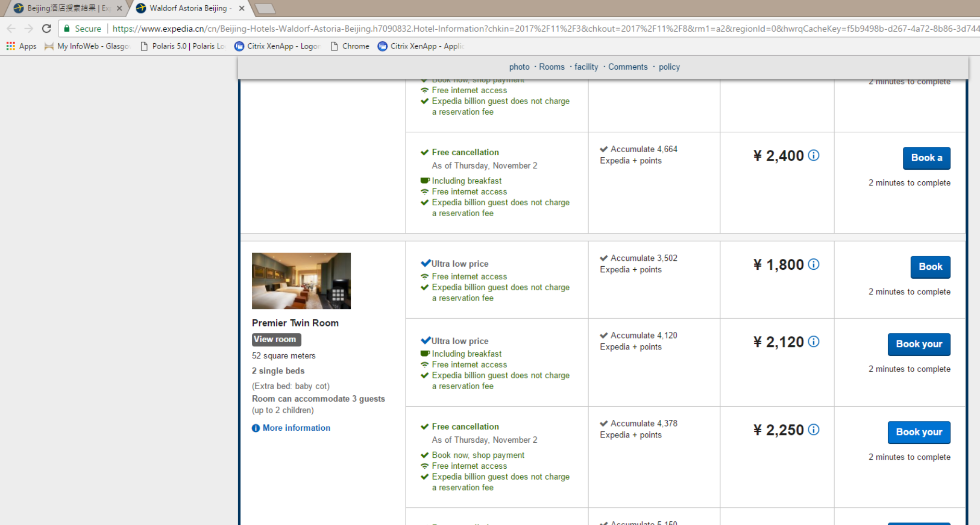Close the Waldorf Astoria Beijing tab
This screenshot has height=525, width=980.
tap(242, 8)
